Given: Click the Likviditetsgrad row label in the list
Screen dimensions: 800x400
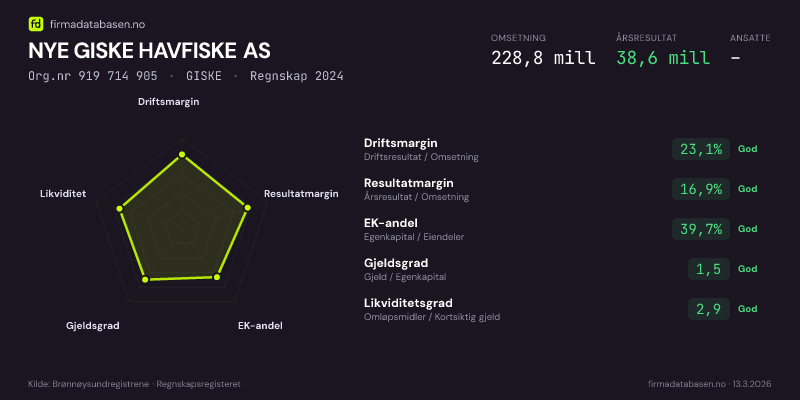Looking at the screenshot, I should [x=408, y=303].
